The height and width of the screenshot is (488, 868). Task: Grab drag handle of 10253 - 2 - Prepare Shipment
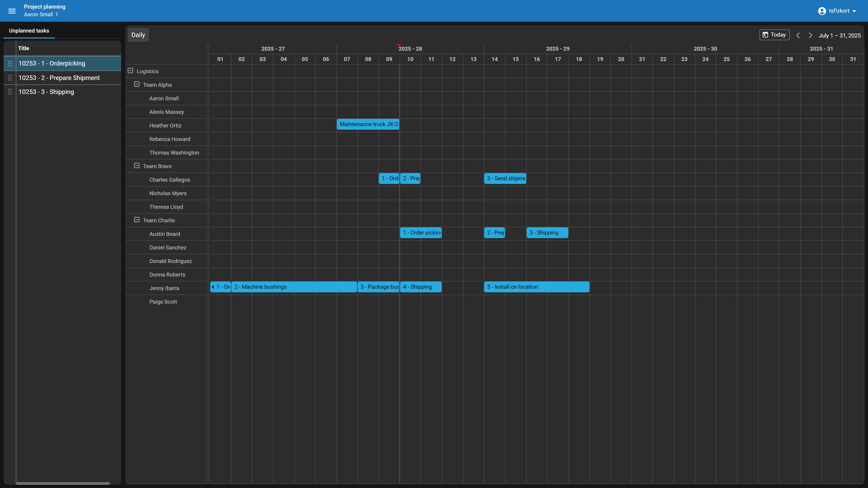coord(10,78)
